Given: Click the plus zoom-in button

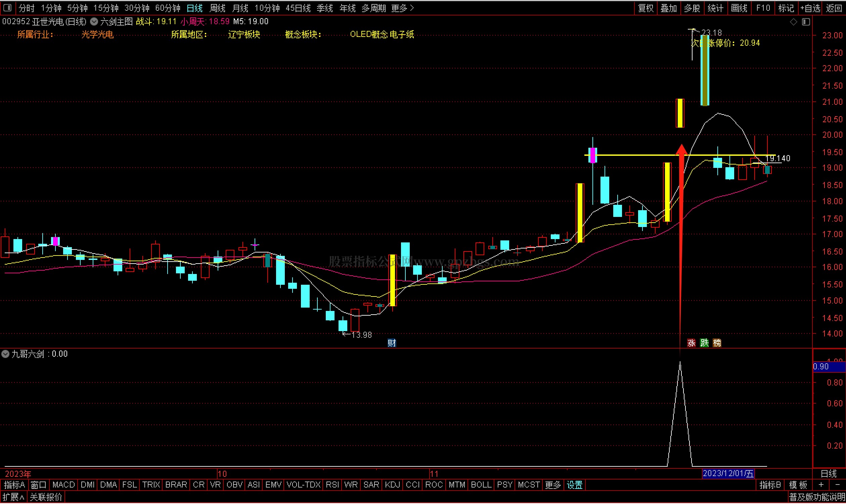Looking at the screenshot, I should (x=821, y=485).
